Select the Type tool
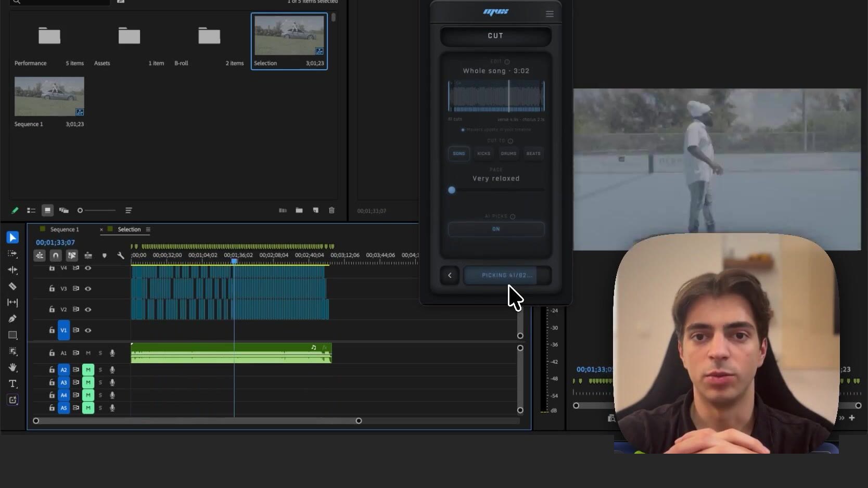This screenshot has width=868, height=488. coord(12,383)
